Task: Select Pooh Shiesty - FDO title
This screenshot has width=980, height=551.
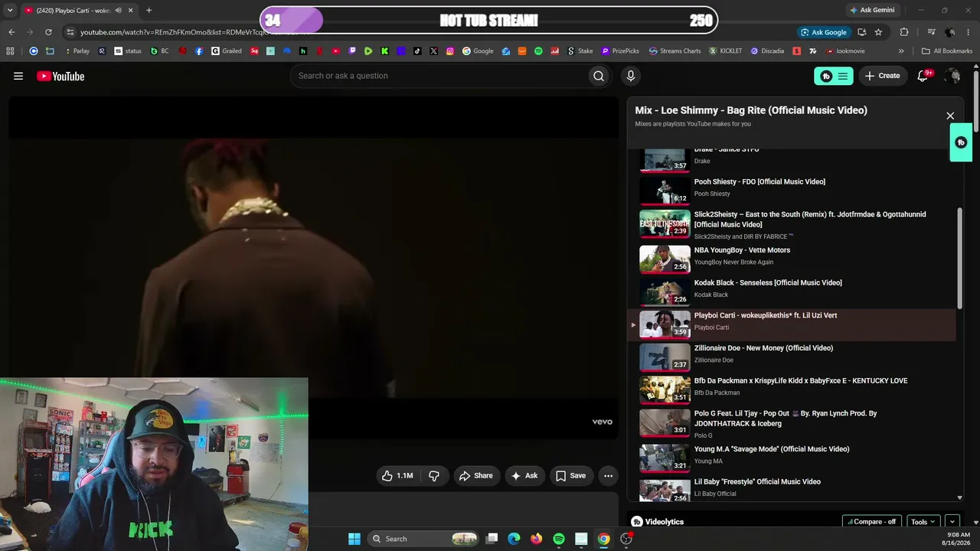Action: click(759, 182)
